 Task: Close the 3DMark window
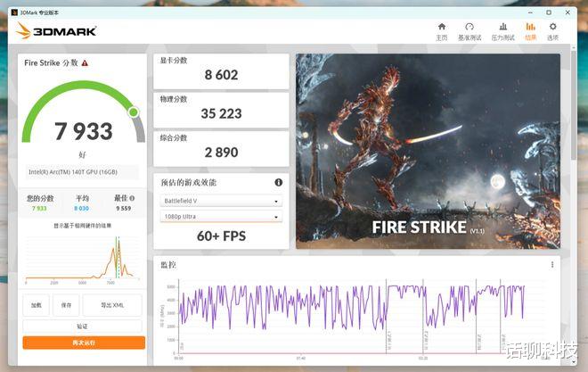[x=568, y=12]
